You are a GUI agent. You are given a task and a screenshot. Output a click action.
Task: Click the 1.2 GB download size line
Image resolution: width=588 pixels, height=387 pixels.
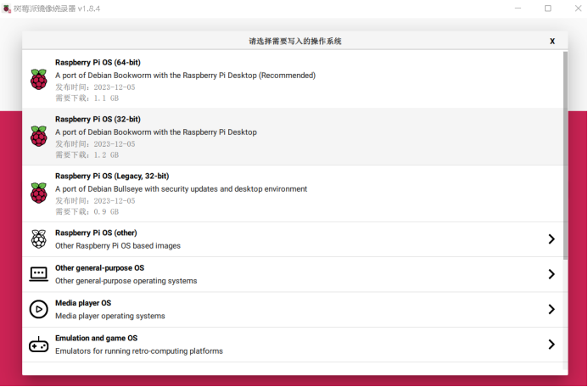[87, 154]
